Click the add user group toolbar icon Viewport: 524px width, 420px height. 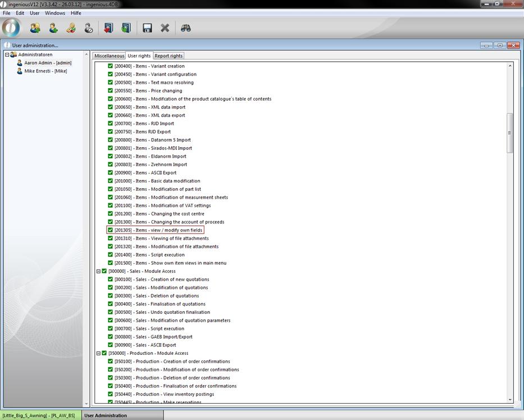pos(35,28)
